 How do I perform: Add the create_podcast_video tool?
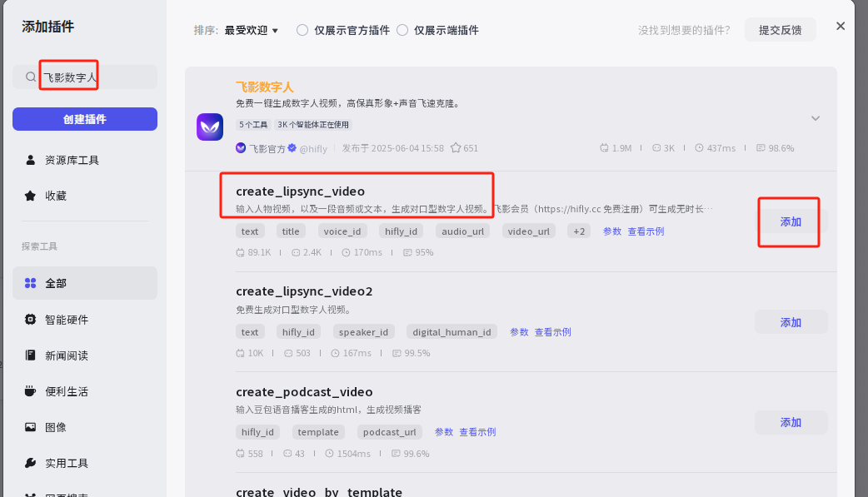pyautogui.click(x=791, y=422)
